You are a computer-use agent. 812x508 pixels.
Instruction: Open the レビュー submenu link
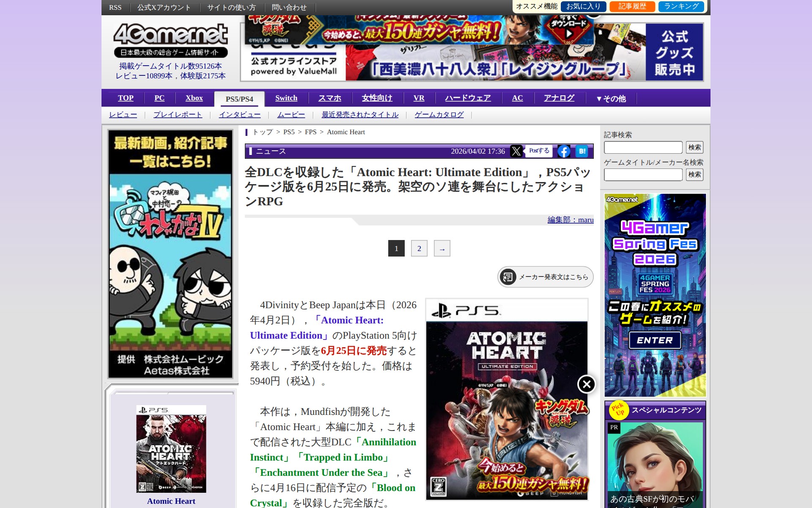[x=123, y=115]
